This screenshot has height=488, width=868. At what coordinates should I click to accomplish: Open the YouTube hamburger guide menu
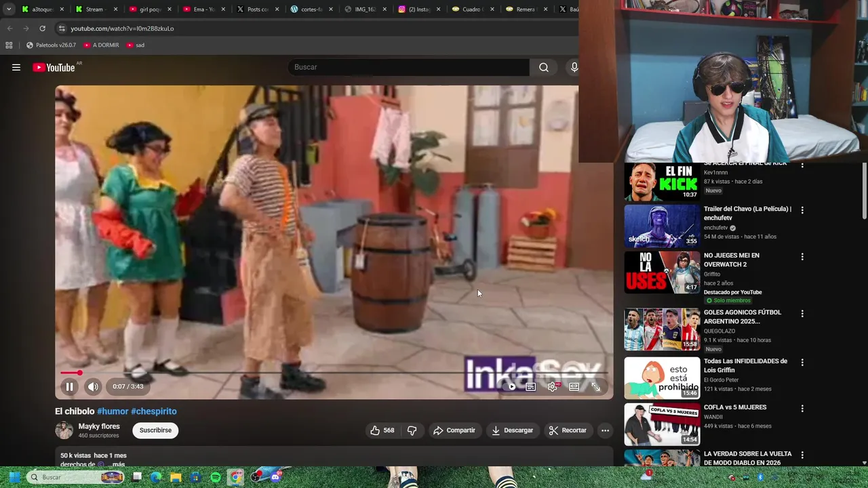click(x=16, y=67)
